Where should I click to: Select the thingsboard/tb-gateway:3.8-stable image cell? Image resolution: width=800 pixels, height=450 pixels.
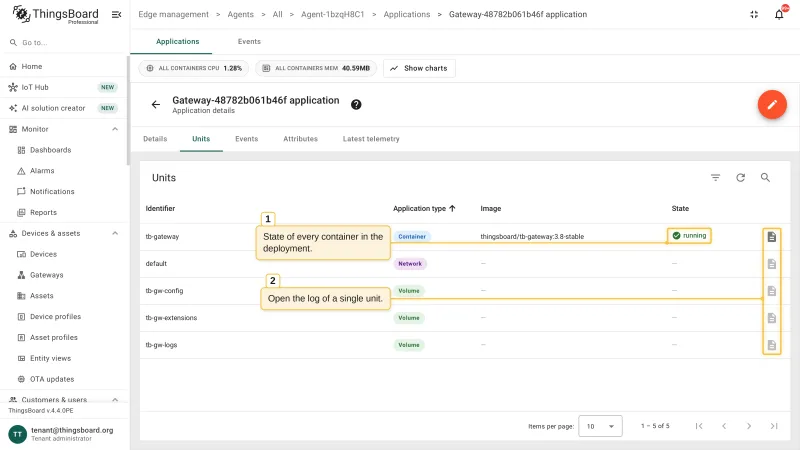point(532,237)
